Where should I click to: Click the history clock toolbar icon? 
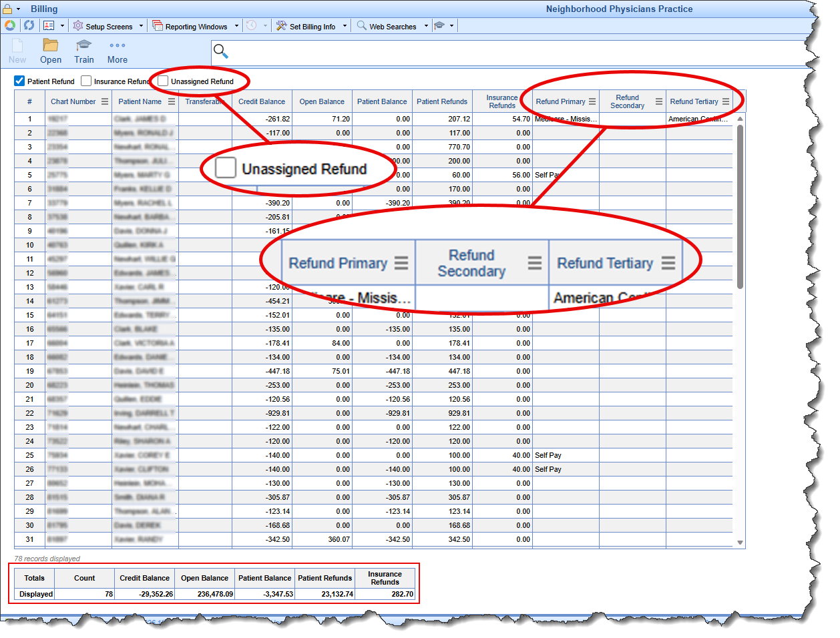tap(251, 25)
